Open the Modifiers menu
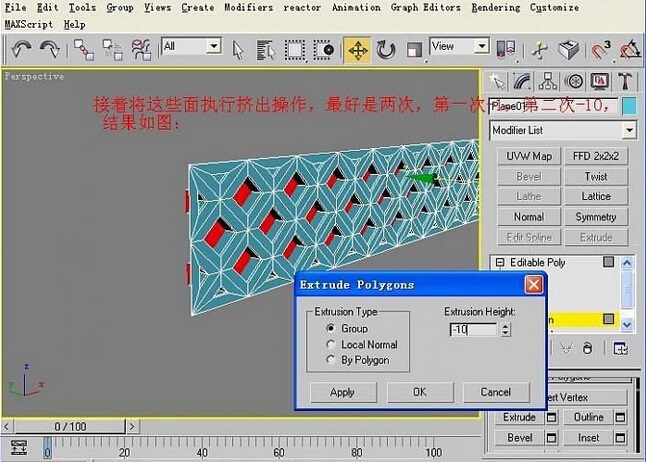This screenshot has width=646, height=462. (248, 7)
